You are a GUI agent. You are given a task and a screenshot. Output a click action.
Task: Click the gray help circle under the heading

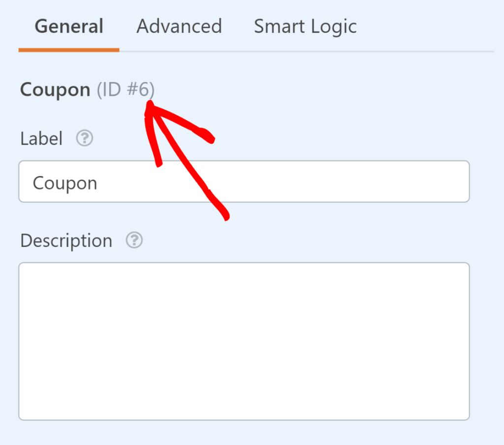84,138
